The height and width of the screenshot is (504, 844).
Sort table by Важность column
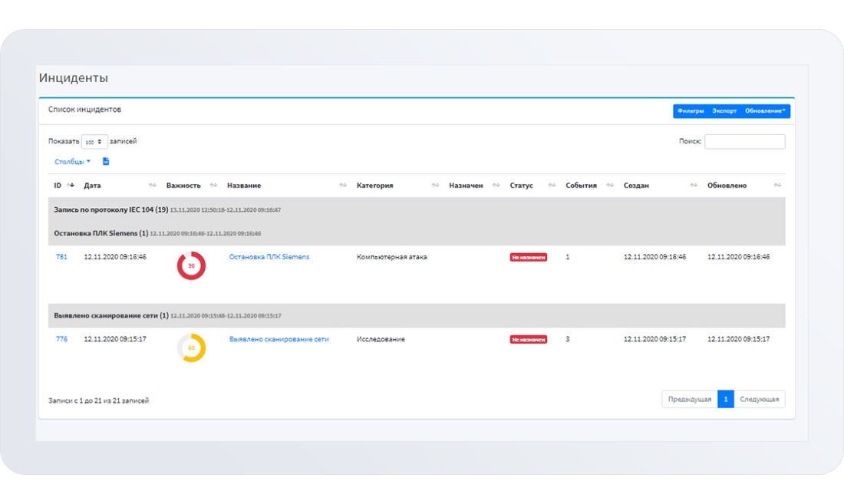click(x=213, y=185)
